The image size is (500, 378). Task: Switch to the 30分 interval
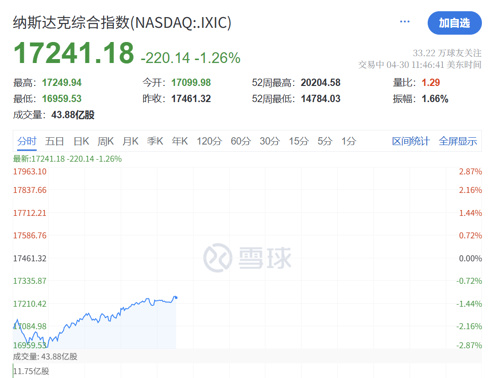click(270, 141)
